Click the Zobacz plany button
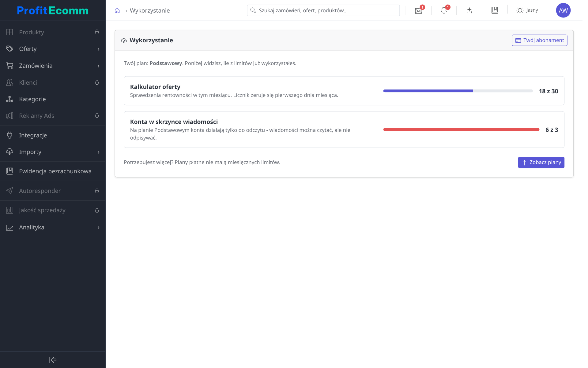 pos(541,163)
